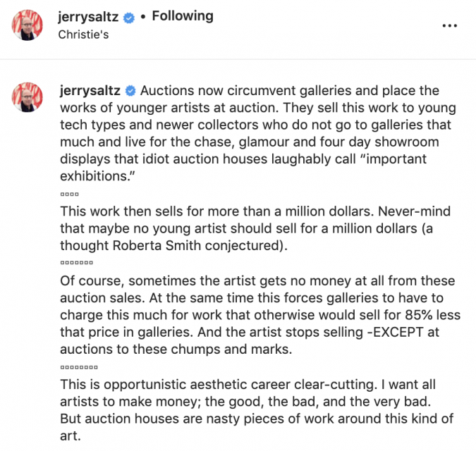Click the 85% figure in the caption
This screenshot has height=451, width=476.
[419, 315]
